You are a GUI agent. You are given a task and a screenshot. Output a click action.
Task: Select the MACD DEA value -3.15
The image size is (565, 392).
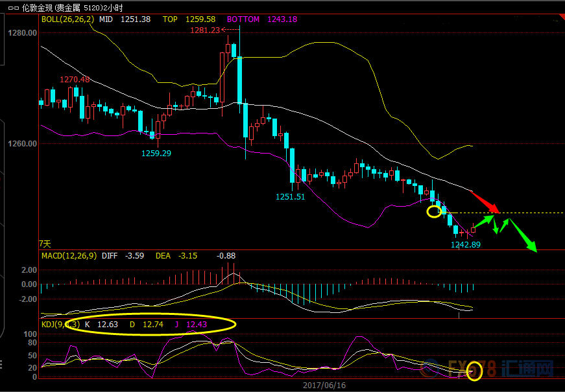point(187,256)
